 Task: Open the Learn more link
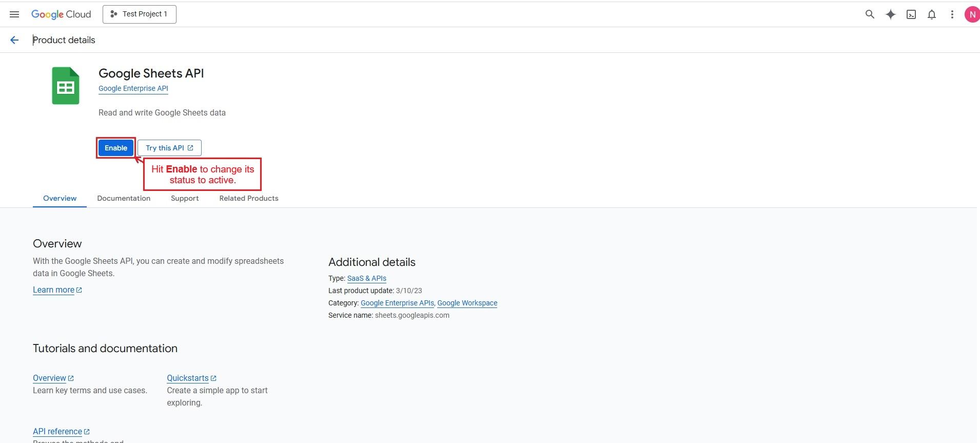[x=54, y=290]
